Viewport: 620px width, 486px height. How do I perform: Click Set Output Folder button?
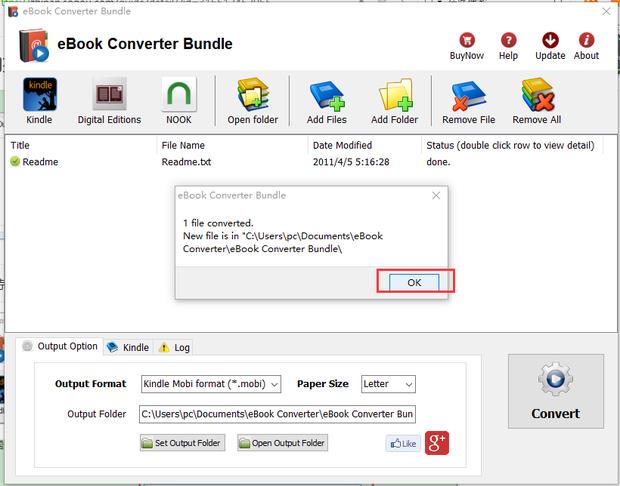click(x=182, y=443)
